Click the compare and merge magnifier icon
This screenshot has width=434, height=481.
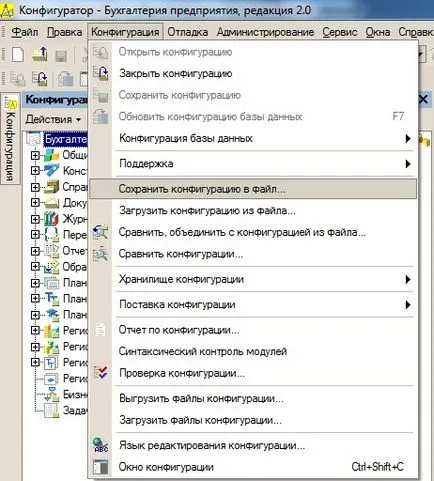100,232
